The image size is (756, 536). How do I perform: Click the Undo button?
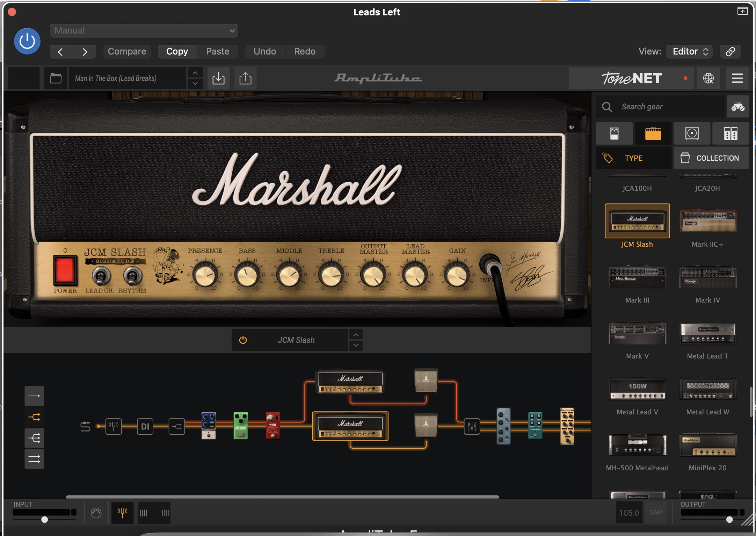[265, 51]
